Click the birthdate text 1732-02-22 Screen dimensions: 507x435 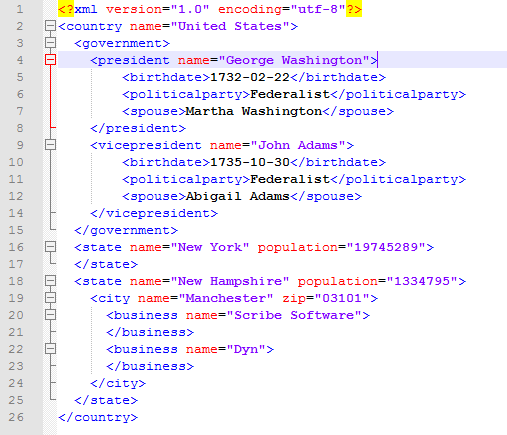[x=250, y=77]
